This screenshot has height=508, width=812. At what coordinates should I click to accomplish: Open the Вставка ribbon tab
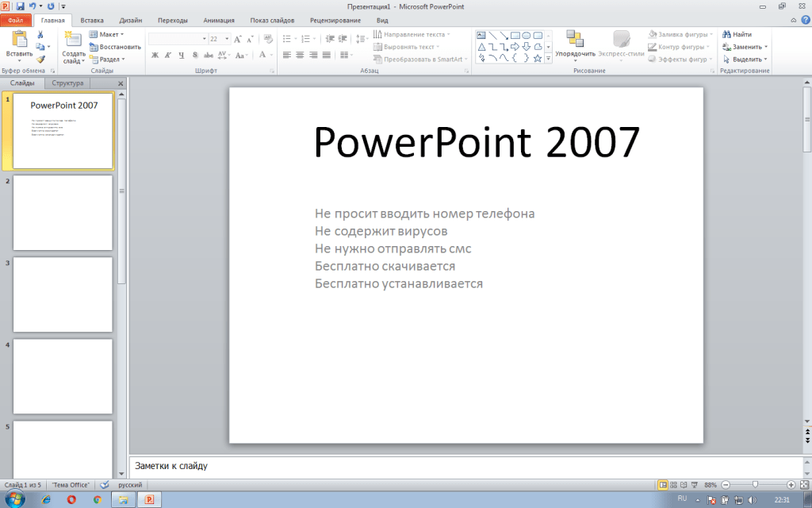92,21
